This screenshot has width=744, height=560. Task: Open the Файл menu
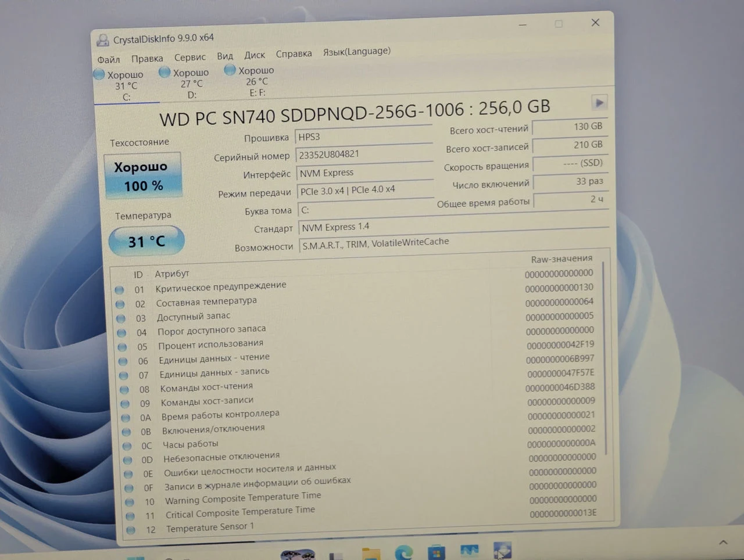pos(109,60)
